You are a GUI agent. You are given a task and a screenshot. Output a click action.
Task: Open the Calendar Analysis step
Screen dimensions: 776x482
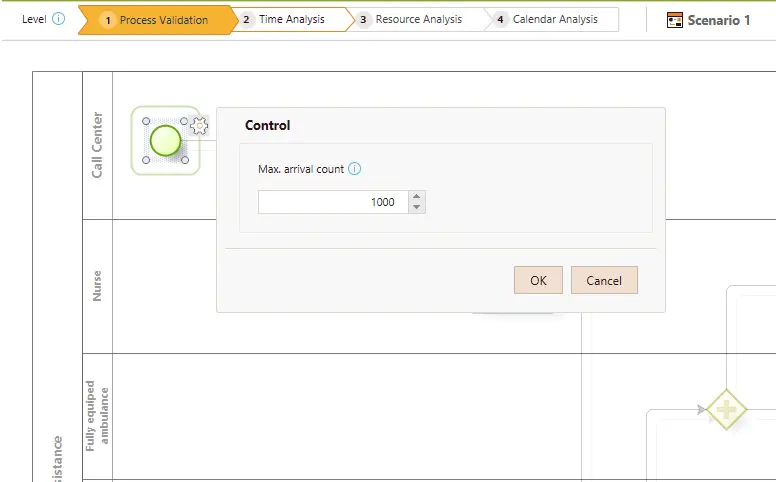(554, 19)
